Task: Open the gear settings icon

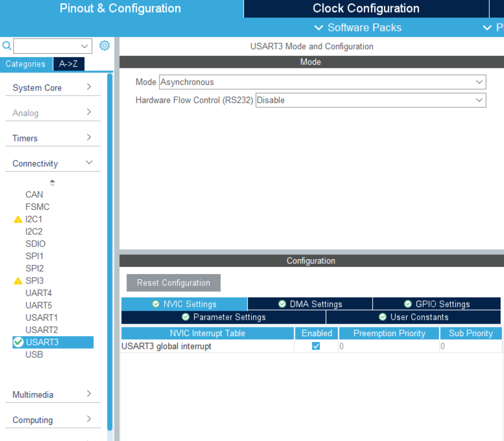Action: coord(104,46)
